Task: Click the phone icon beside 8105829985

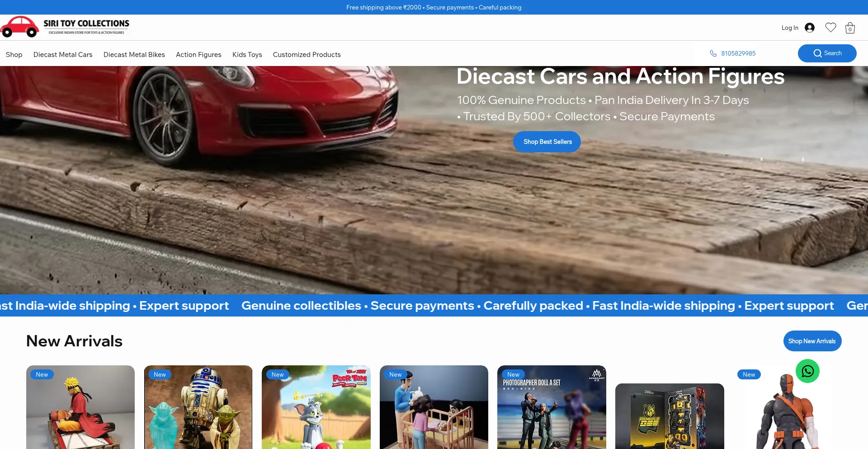Action: point(713,53)
